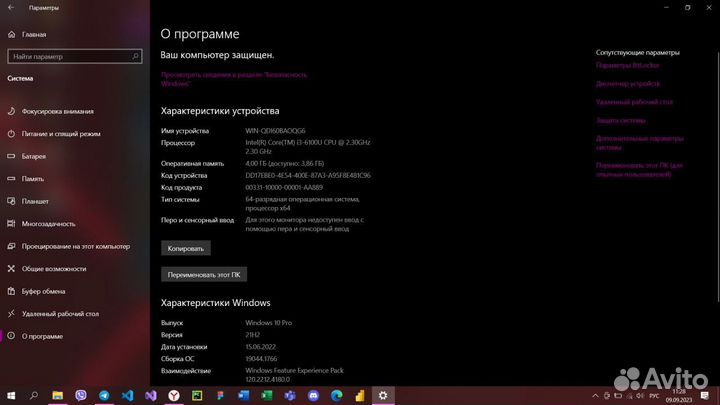Go back with the Settings back arrow
This screenshot has height=405, width=720.
[x=11, y=7]
